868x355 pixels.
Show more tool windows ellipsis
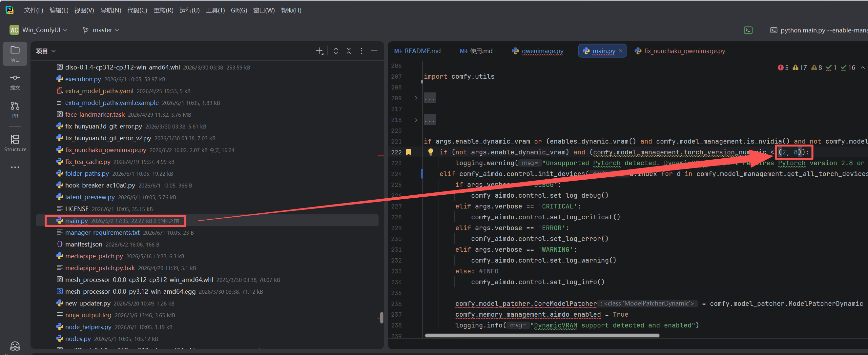click(15, 168)
